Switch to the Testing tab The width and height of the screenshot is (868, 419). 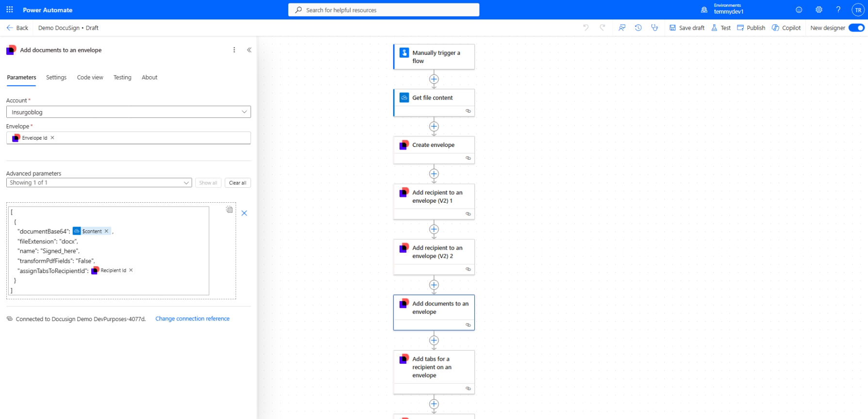point(122,78)
